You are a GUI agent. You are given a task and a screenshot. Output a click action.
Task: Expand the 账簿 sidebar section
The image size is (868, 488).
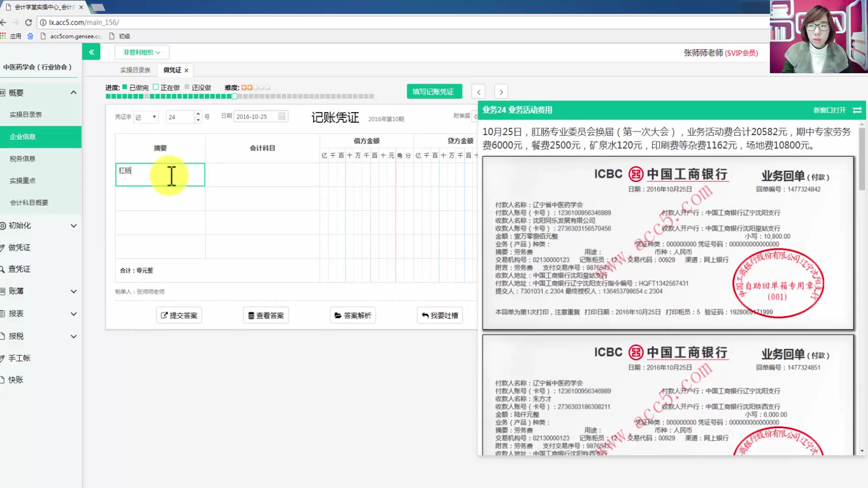73,291
